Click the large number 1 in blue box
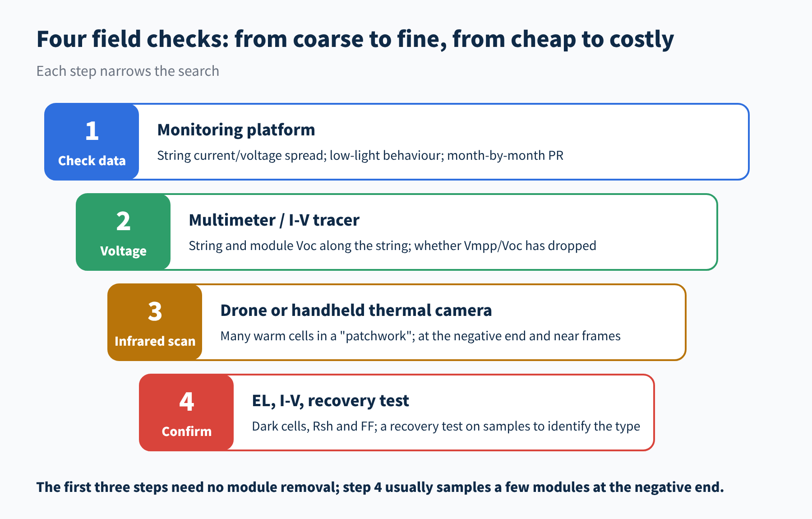 coord(92,131)
